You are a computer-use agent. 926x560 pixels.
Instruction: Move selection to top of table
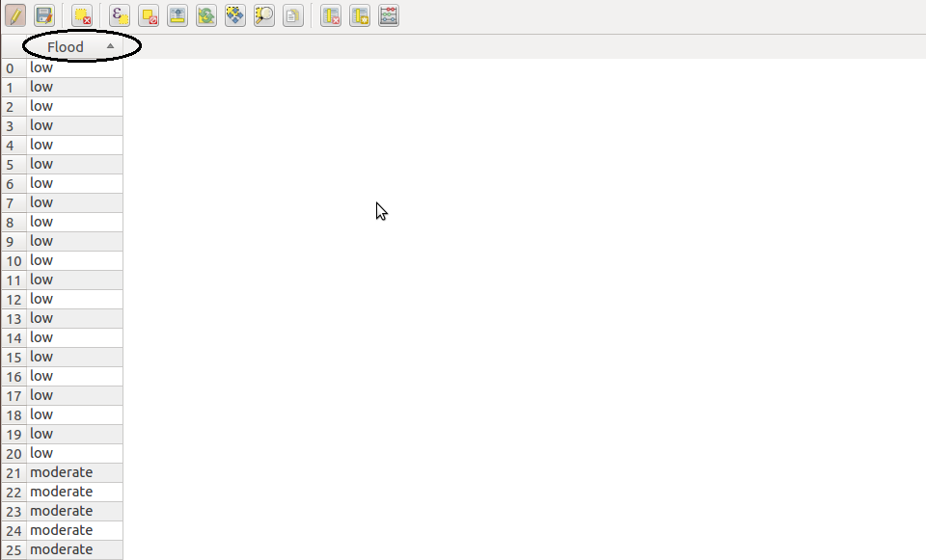pyautogui.click(x=177, y=16)
